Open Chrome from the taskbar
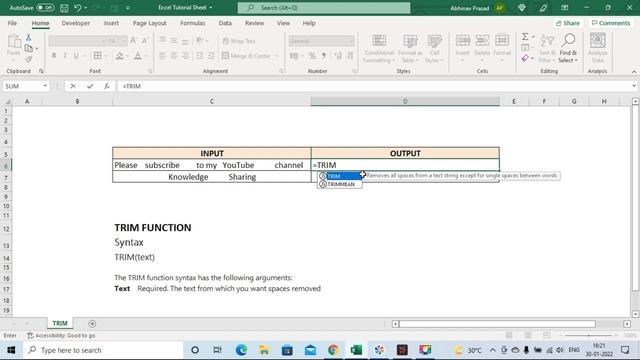640x360 pixels. click(x=333, y=350)
